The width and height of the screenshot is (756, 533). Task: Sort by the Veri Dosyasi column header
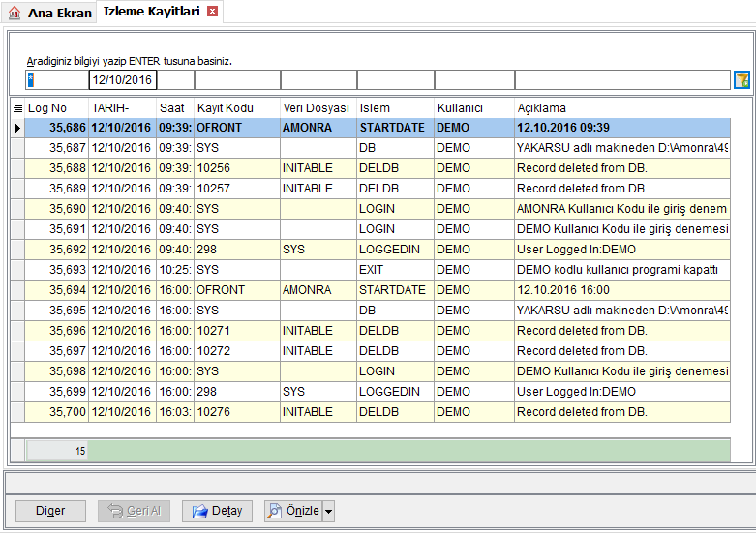[318, 108]
